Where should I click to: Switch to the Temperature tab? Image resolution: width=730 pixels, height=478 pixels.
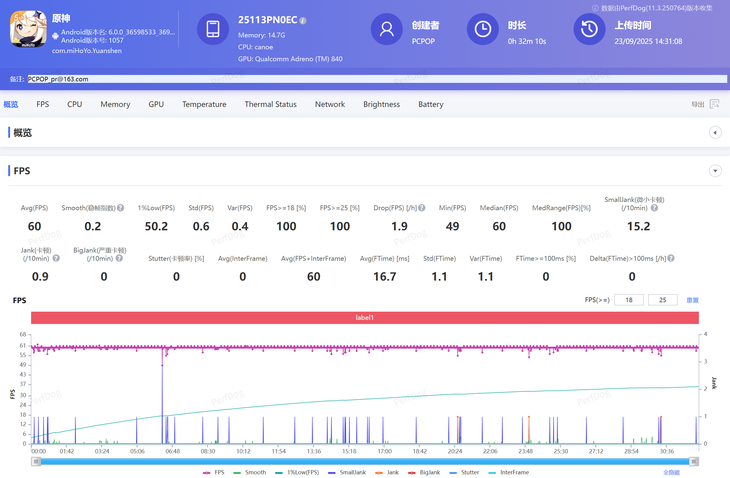[204, 104]
